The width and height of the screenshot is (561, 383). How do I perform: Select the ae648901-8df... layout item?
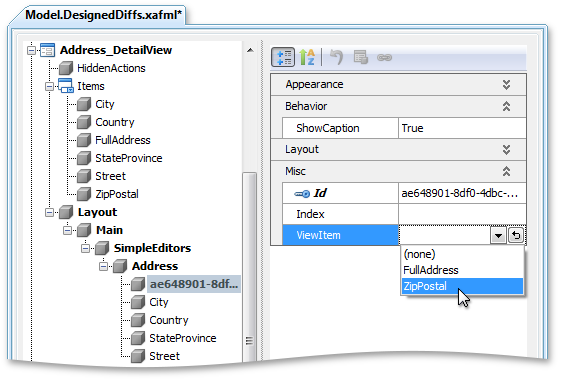click(x=194, y=284)
